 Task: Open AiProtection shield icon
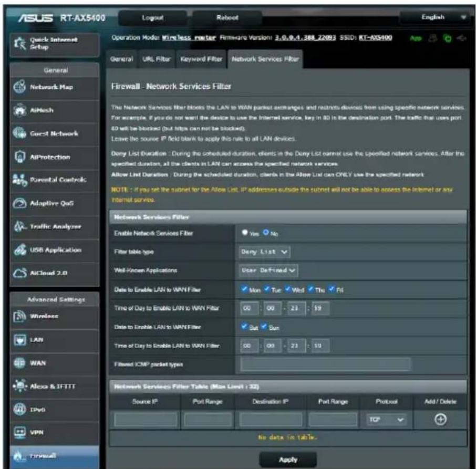(20, 157)
